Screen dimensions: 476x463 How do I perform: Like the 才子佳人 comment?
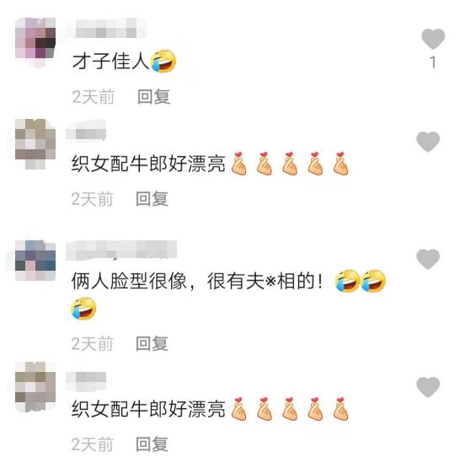point(433,39)
